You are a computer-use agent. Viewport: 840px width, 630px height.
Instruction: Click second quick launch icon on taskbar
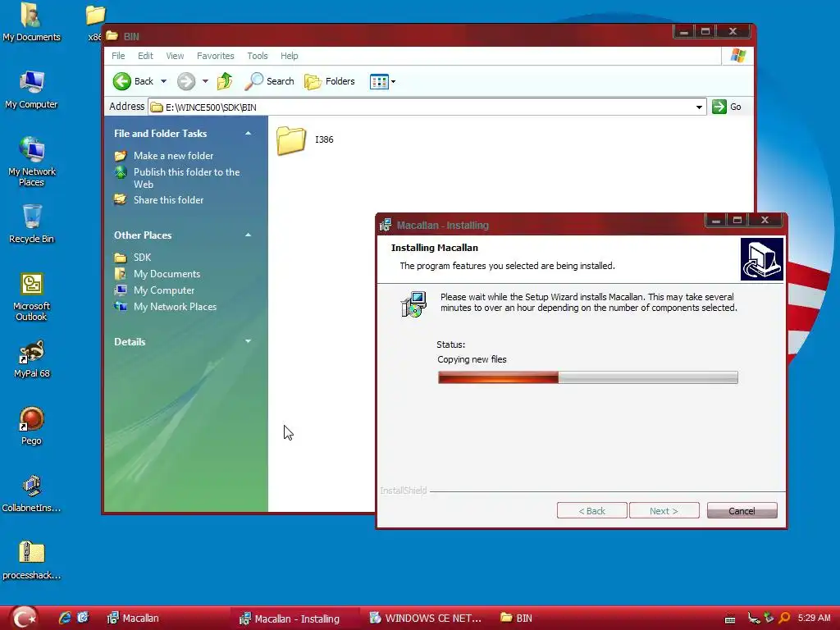[x=83, y=618]
